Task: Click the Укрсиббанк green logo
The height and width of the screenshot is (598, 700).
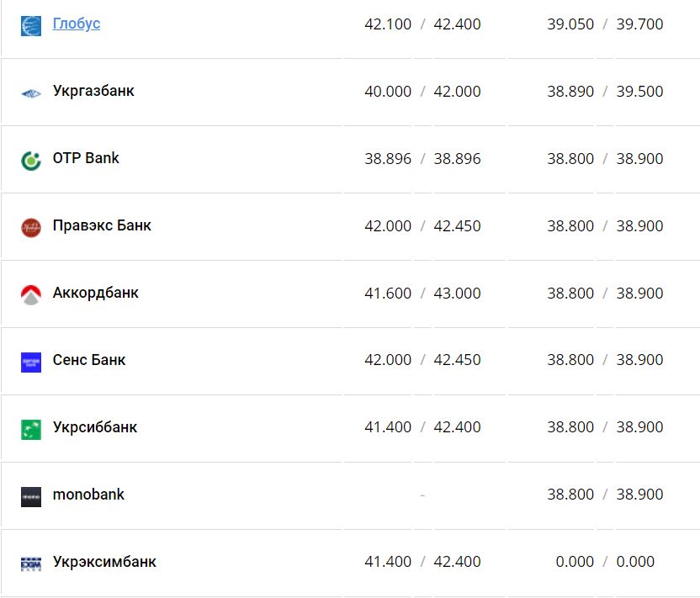Action: (x=31, y=429)
